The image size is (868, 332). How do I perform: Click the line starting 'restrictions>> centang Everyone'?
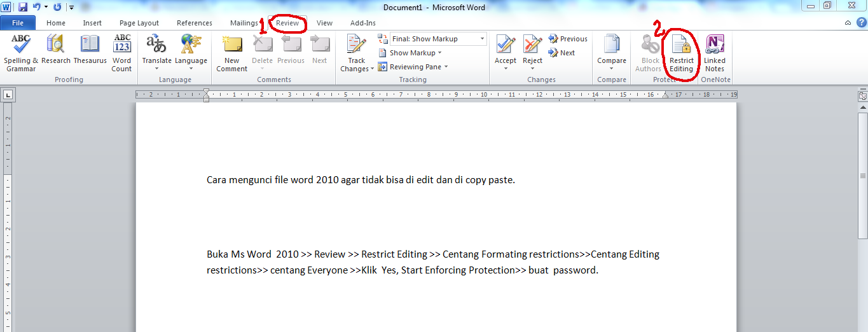tap(403, 270)
